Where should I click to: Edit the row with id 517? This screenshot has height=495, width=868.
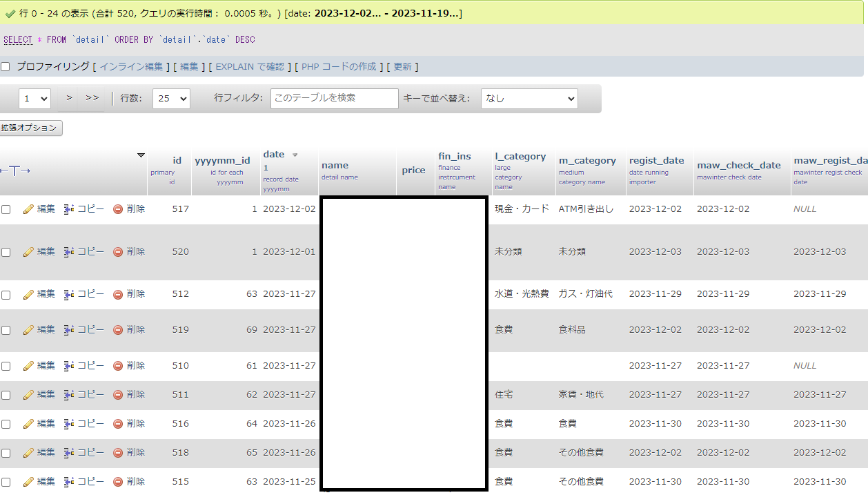(39, 208)
